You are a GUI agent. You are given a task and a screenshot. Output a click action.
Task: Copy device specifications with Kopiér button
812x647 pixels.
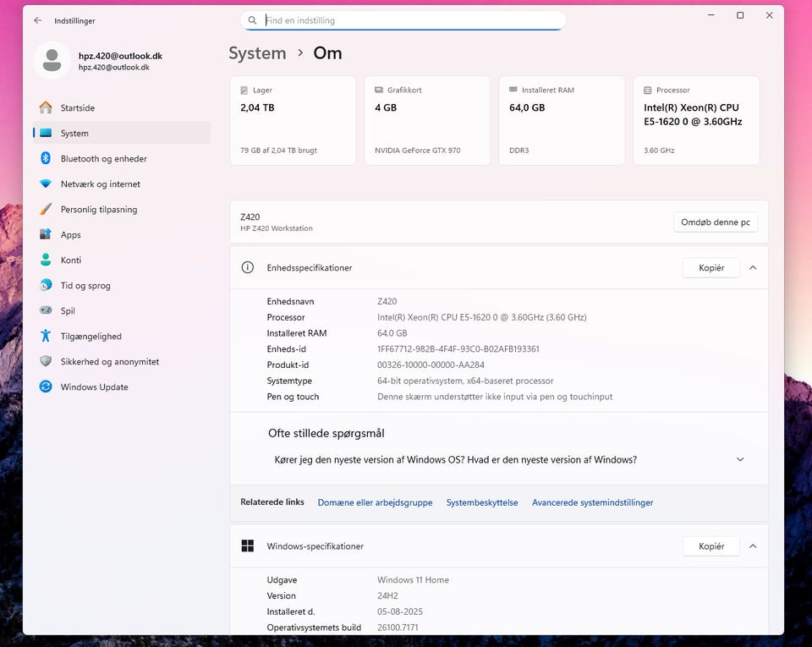pyautogui.click(x=711, y=267)
